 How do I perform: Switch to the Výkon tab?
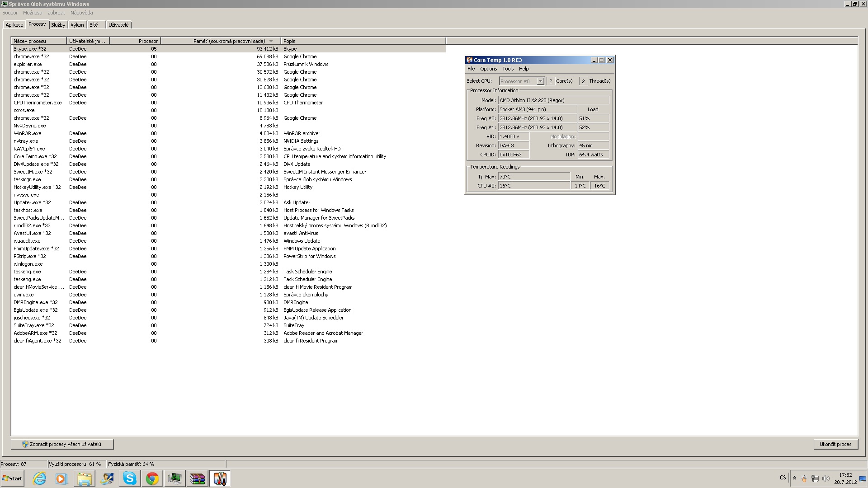[77, 25]
